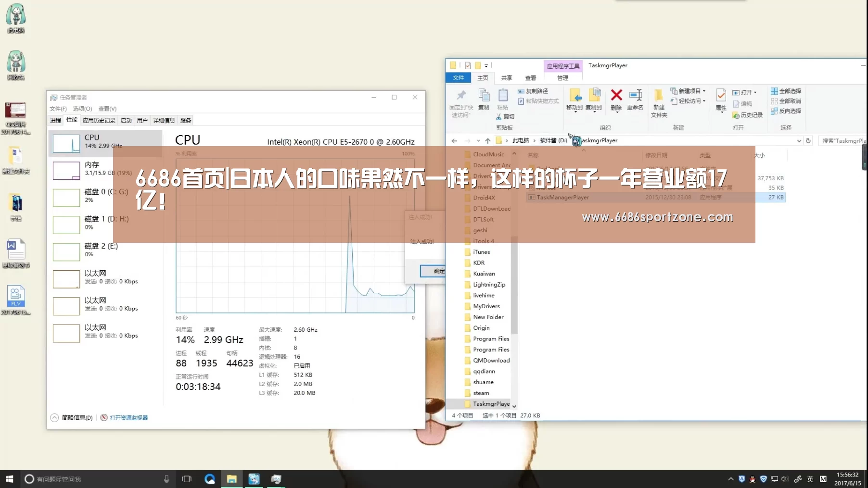868x488 pixels.
Task: Open the 文件(F) menu in Task Manager
Action: pos(58,109)
